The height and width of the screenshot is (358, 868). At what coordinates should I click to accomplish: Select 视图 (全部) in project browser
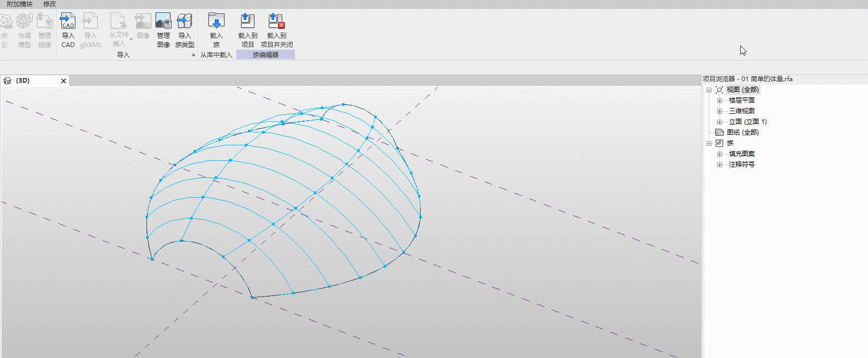[x=742, y=90]
